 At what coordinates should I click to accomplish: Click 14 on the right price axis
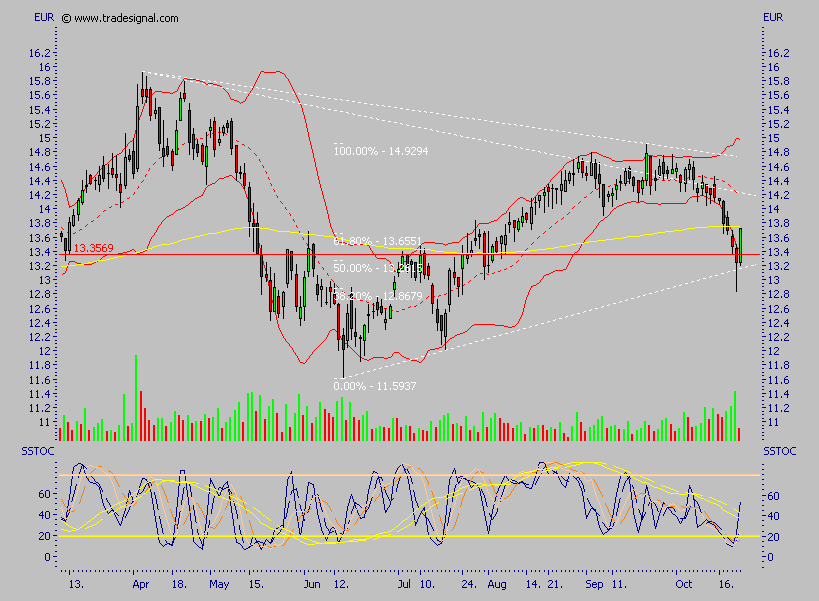tap(774, 209)
